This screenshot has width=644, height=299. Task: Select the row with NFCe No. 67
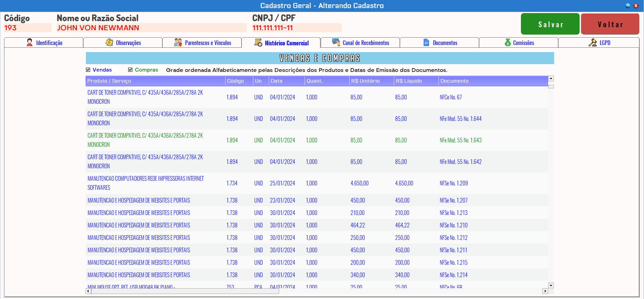[x=317, y=97]
